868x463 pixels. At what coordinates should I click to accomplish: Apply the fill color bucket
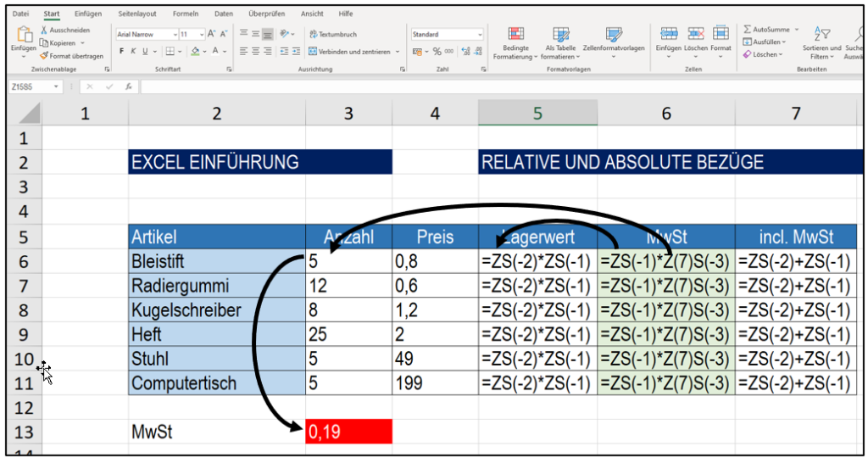(195, 52)
